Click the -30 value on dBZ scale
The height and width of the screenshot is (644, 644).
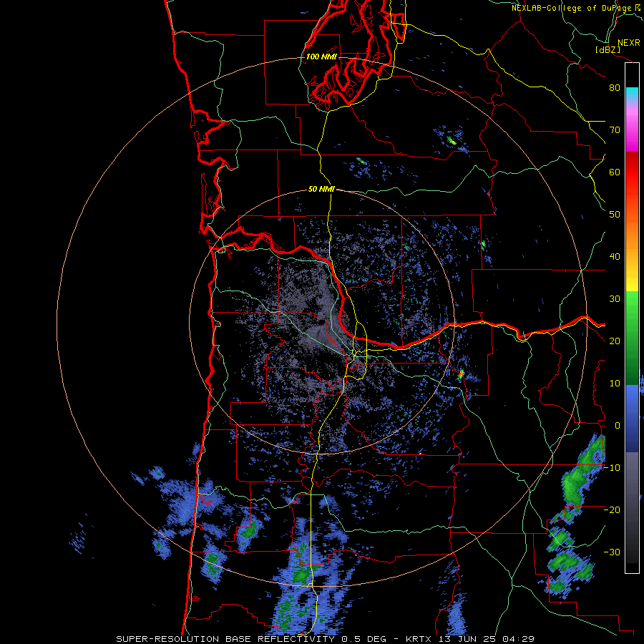pos(612,552)
